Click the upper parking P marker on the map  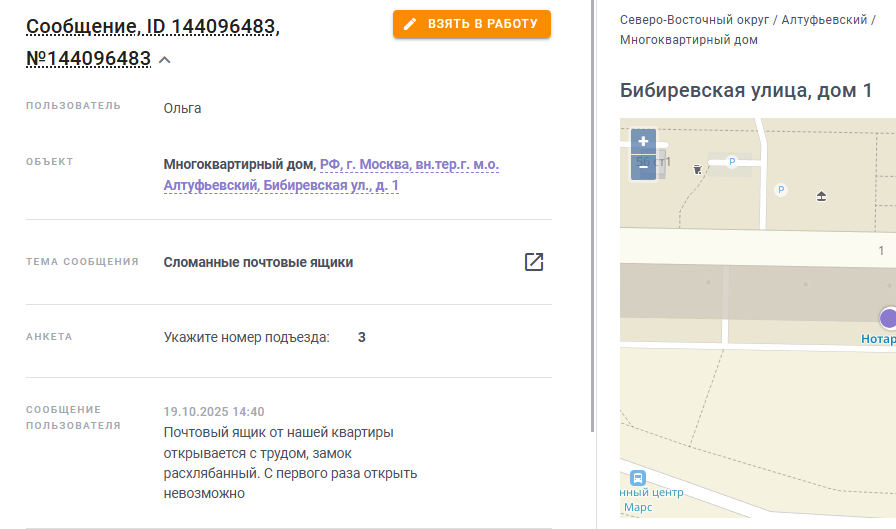click(x=731, y=162)
